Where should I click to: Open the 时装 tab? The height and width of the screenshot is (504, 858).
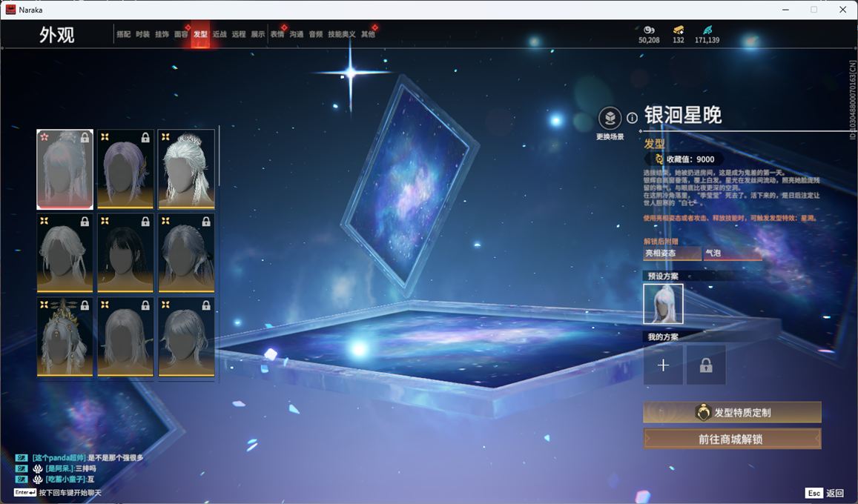(x=143, y=34)
